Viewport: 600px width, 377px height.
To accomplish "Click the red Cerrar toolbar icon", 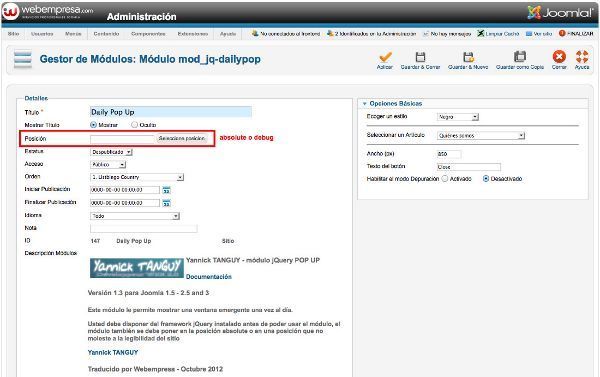I will point(559,57).
